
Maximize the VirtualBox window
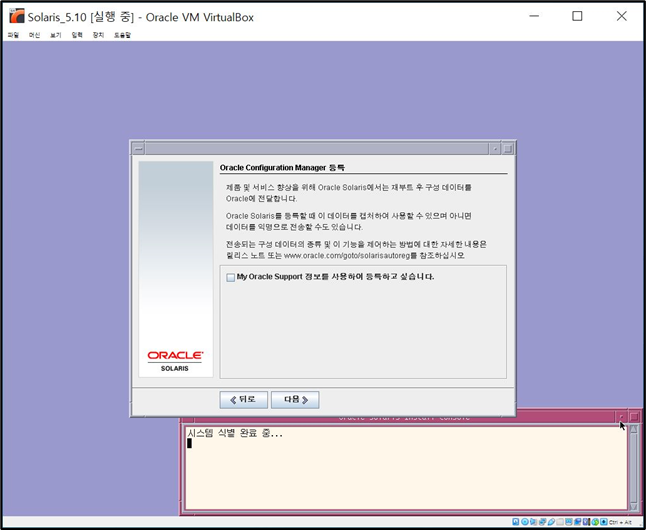point(577,16)
